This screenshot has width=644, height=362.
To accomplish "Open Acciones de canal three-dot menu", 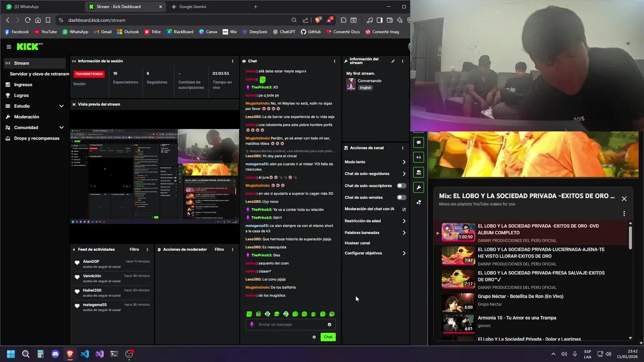I will pyautogui.click(x=403, y=148).
